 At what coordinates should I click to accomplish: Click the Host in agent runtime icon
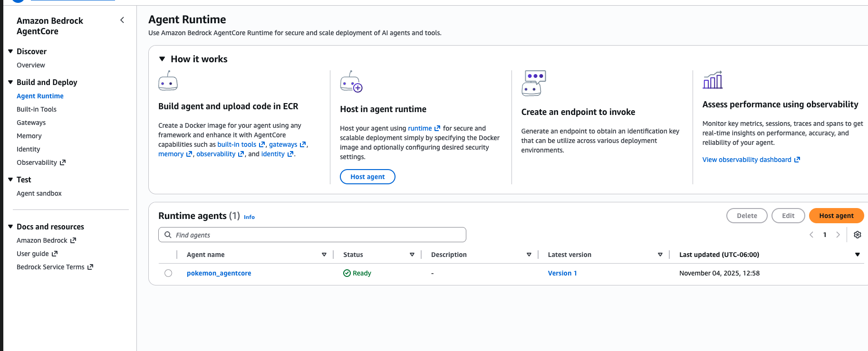351,82
